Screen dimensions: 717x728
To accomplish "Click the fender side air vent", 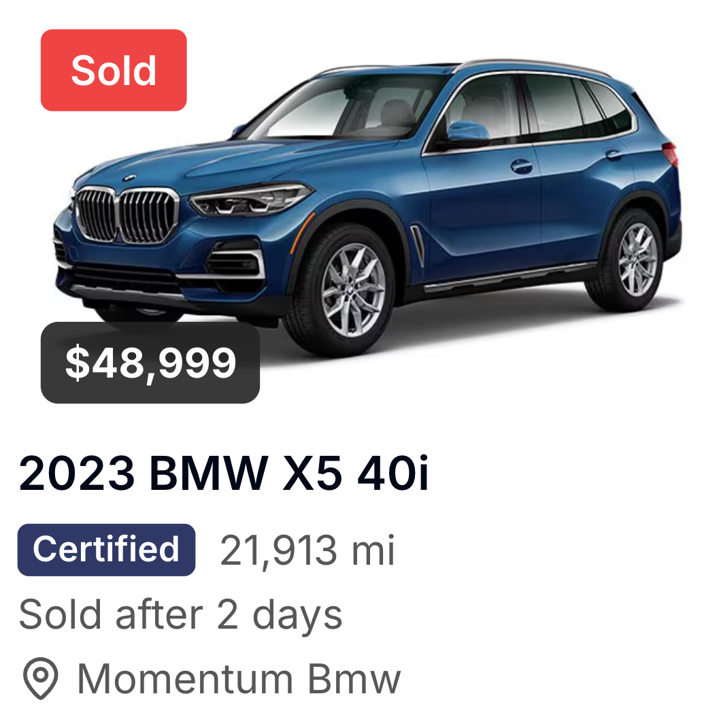I will coord(417,246).
